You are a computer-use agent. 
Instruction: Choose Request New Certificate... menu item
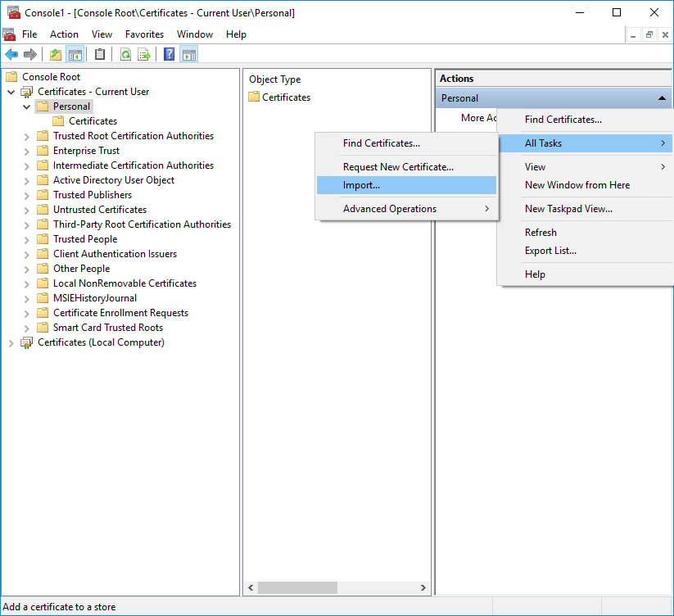coord(398,167)
